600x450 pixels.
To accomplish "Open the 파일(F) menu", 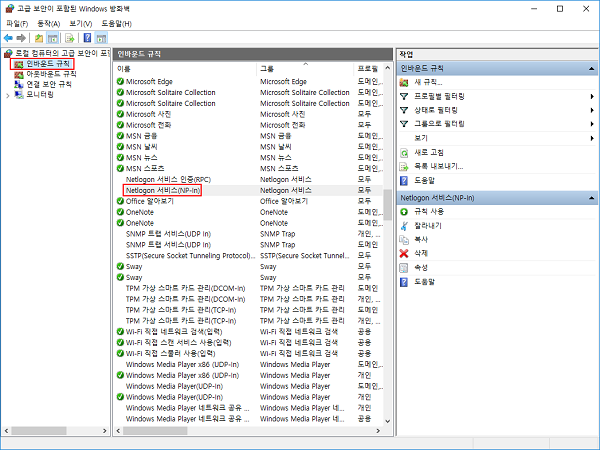I will [x=17, y=24].
